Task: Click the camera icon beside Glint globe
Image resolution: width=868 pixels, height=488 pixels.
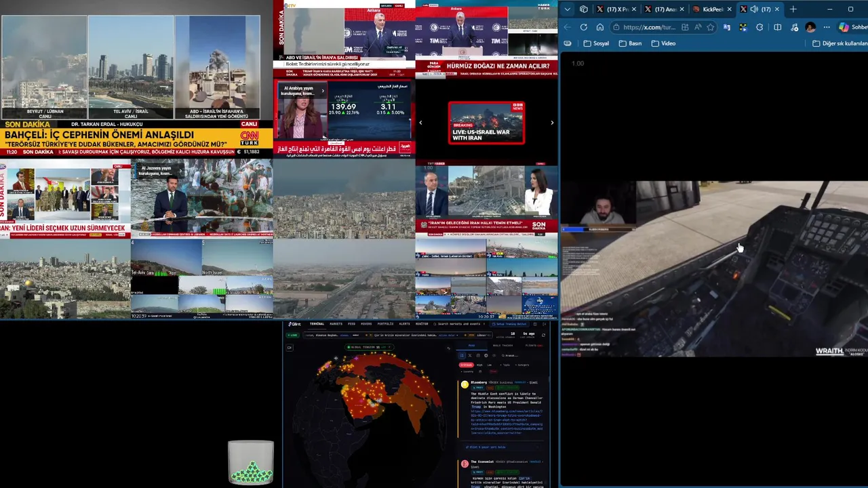Action: pos(290,348)
